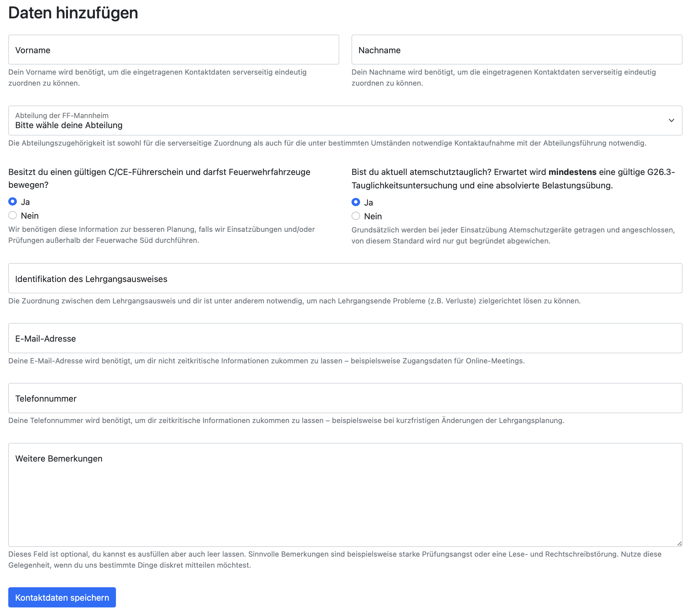Open the Abteilung der FF-Mannheim dropdown
This screenshot has width=692, height=616.
click(x=345, y=121)
